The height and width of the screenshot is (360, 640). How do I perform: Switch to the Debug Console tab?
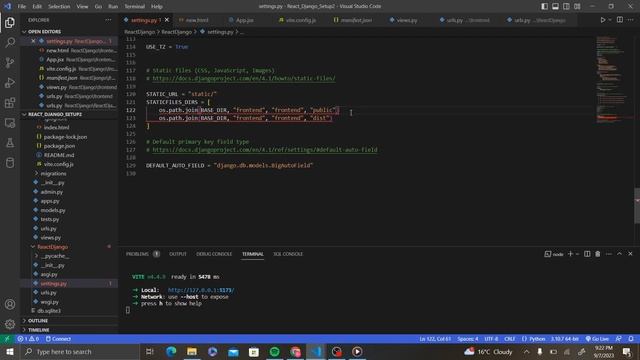214,254
